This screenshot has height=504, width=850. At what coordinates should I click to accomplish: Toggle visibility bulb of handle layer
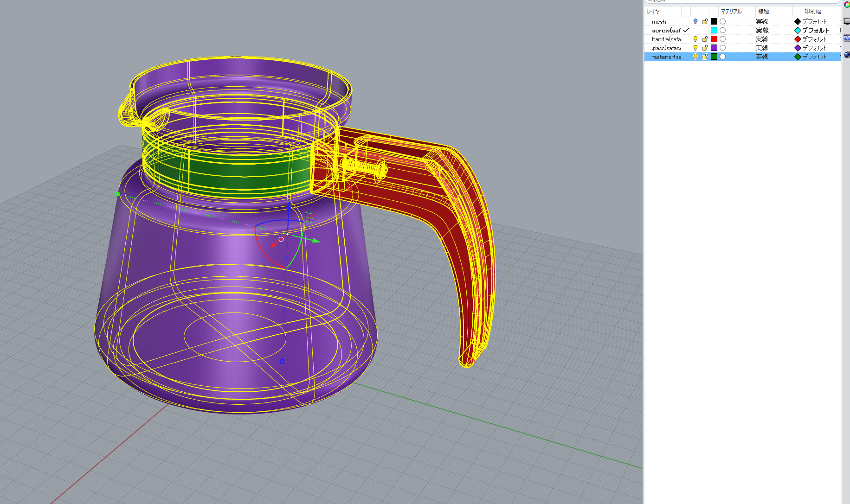click(x=695, y=39)
